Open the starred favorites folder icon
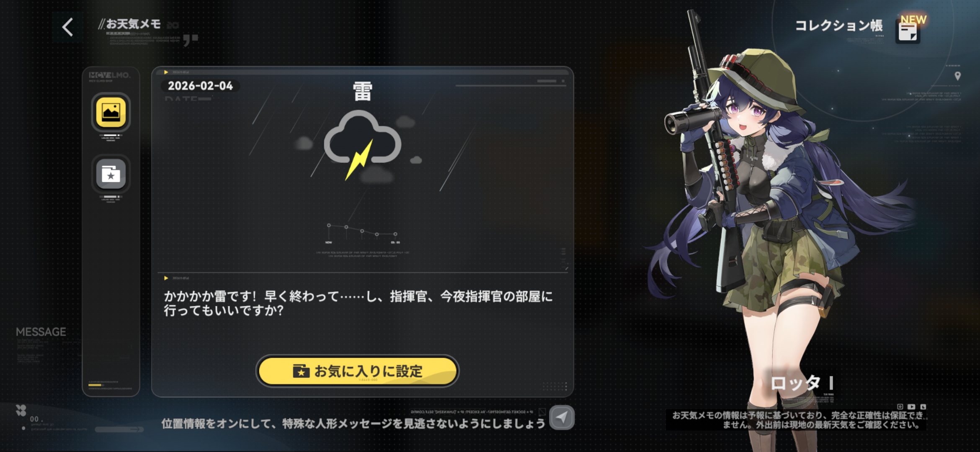 (111, 174)
